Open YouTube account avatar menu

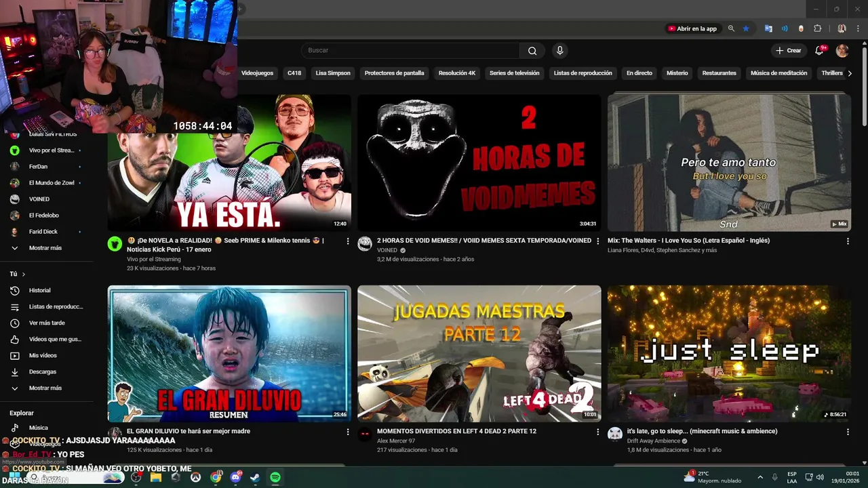point(842,50)
